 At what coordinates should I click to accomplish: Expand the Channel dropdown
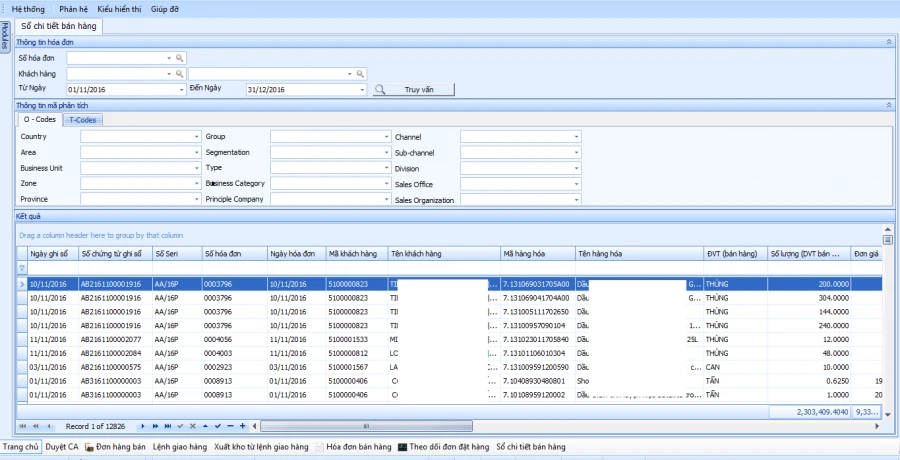tap(576, 137)
